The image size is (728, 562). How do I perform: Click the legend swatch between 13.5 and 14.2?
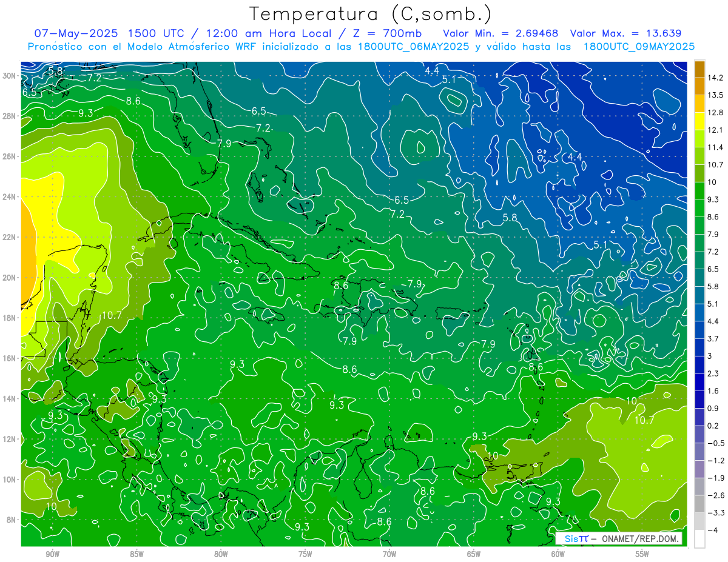pyautogui.click(x=699, y=87)
